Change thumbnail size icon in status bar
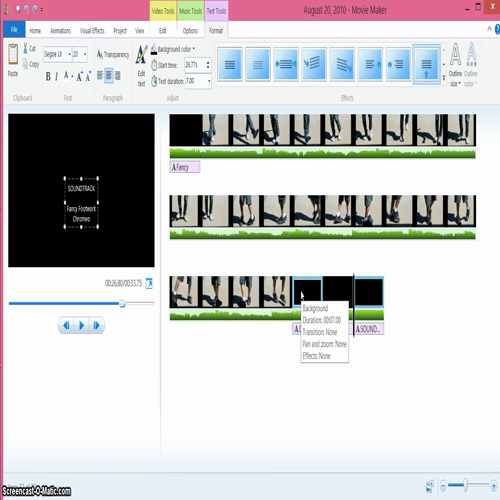 430,486
